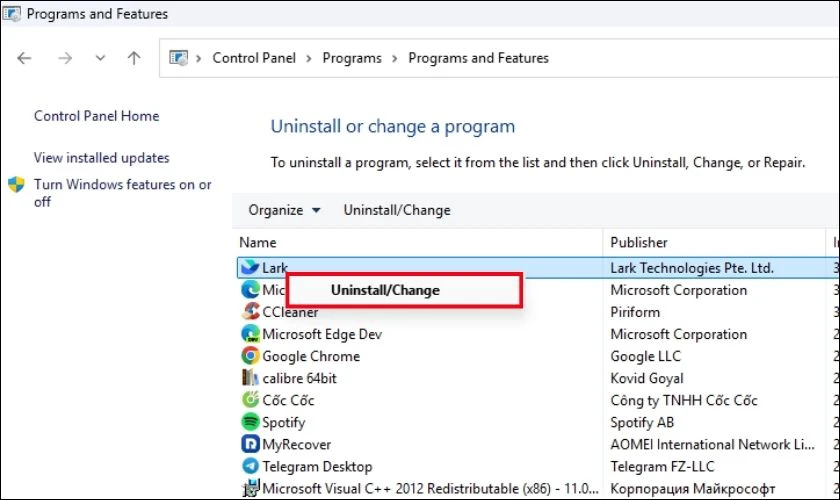840x500 pixels.
Task: Click the Google Chrome icon
Action: [x=250, y=356]
